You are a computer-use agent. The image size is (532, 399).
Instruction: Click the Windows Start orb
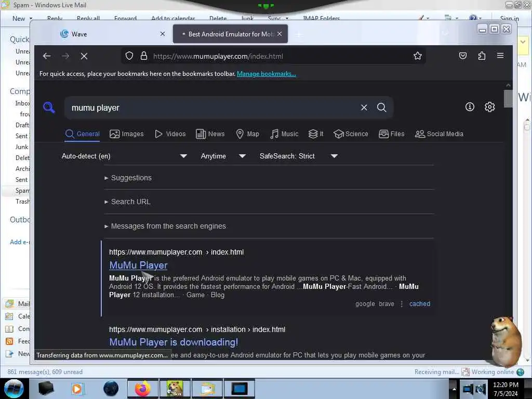[14, 389]
